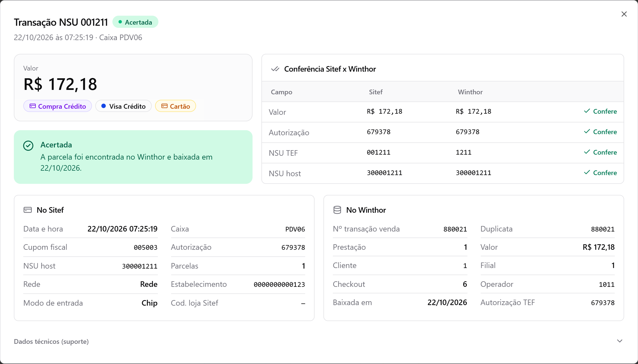Click the credit card icon beside No Sitef
The image size is (638, 364).
[x=28, y=210]
